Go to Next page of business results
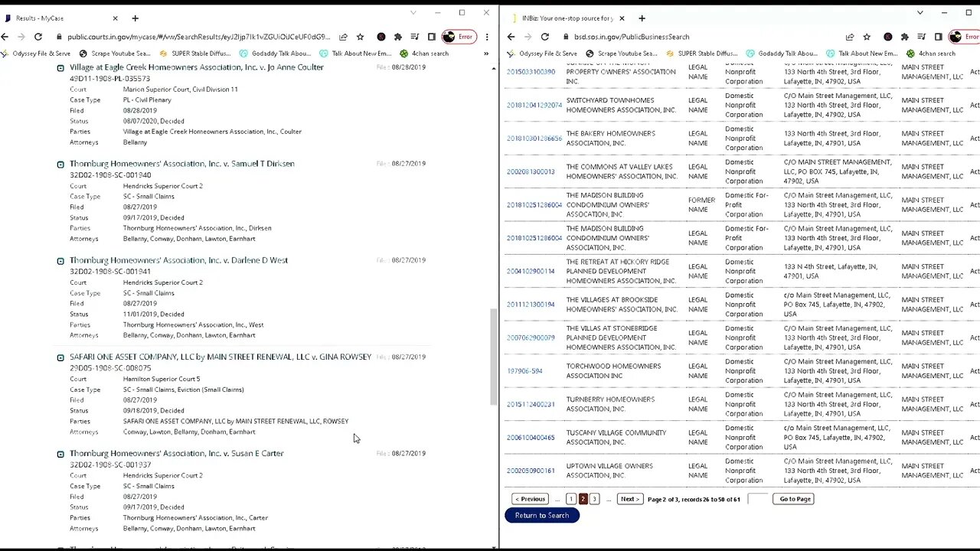 [x=629, y=499]
